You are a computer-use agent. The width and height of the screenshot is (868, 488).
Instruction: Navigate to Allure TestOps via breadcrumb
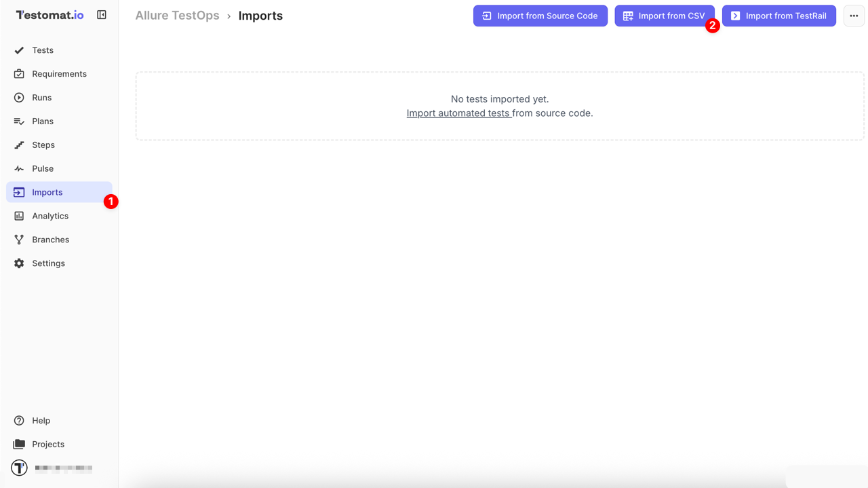tap(177, 15)
